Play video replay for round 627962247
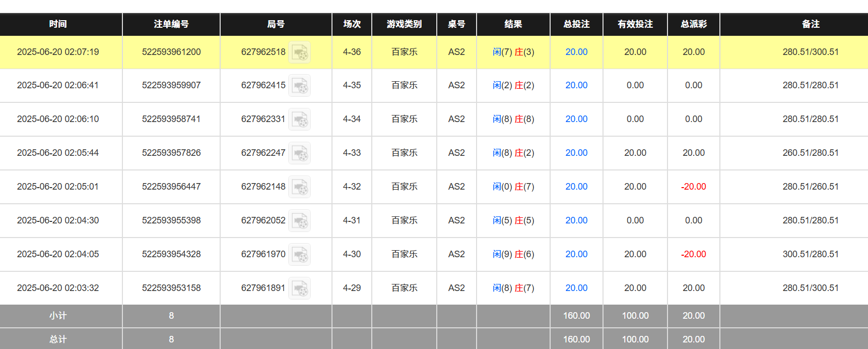The width and height of the screenshot is (868, 349). pos(299,153)
